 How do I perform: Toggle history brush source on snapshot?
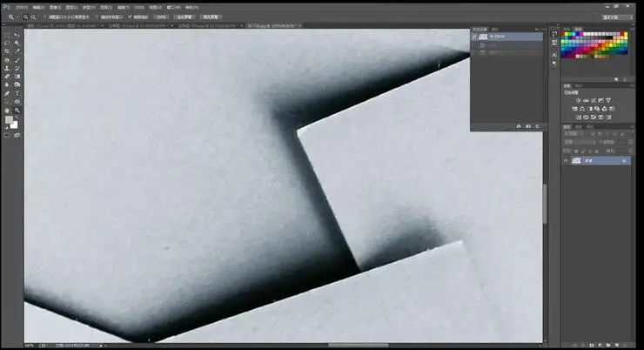click(x=474, y=37)
